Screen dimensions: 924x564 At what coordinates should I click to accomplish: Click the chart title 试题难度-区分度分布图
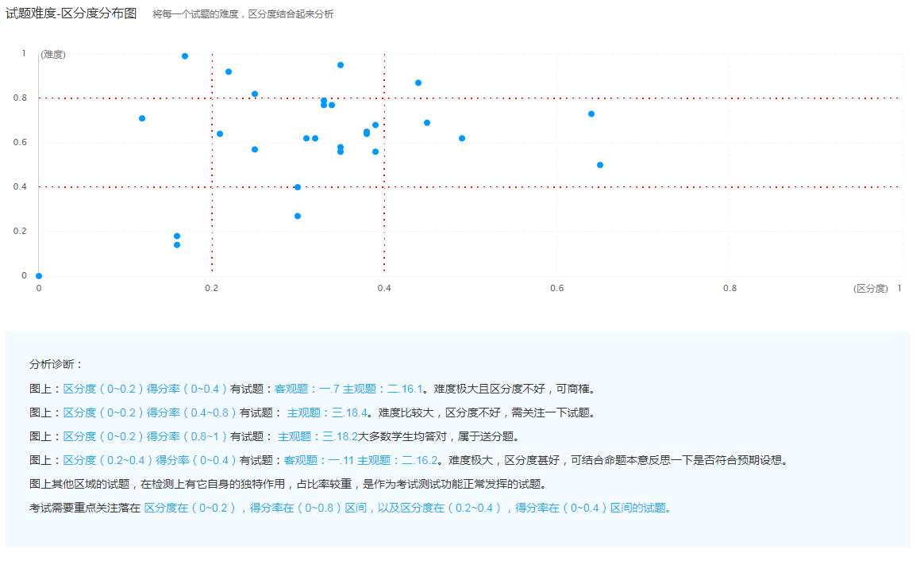point(71,13)
